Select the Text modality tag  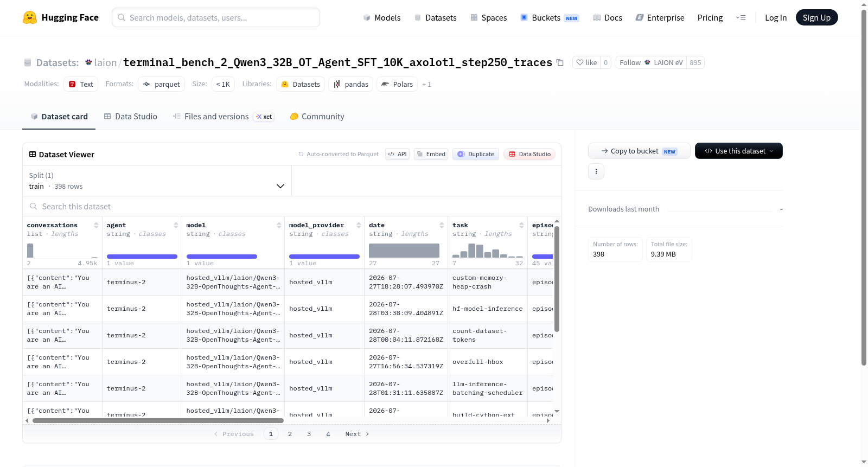coord(81,84)
